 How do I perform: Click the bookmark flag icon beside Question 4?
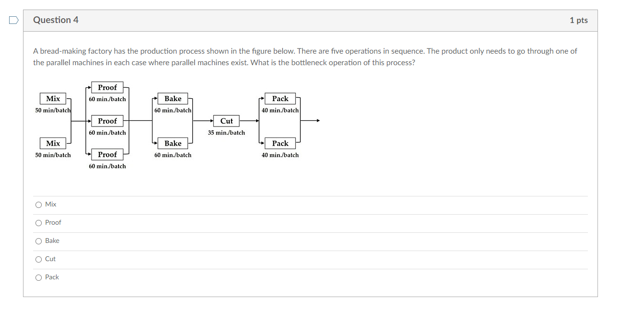click(13, 20)
